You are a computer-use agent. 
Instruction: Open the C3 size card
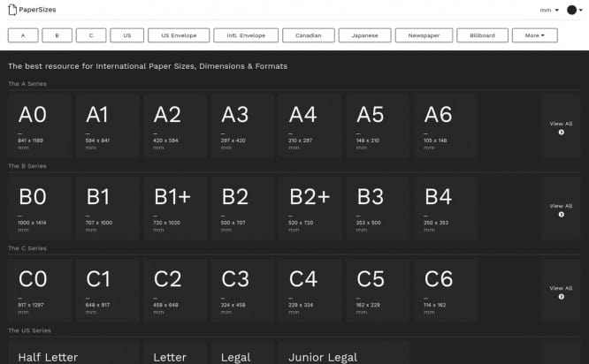pyautogui.click(x=242, y=291)
